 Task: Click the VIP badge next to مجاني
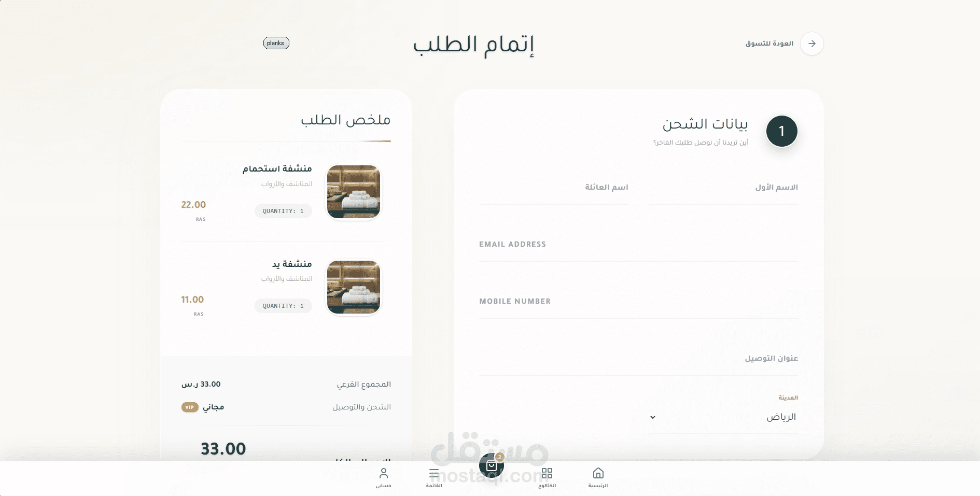(x=190, y=407)
